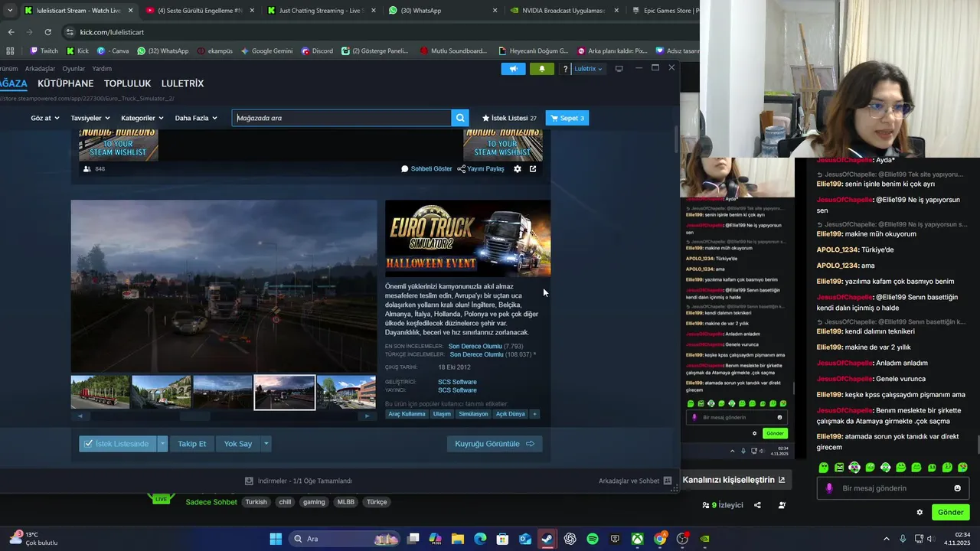
Task: Switch to the TOPLULUK tab
Action: point(127,83)
